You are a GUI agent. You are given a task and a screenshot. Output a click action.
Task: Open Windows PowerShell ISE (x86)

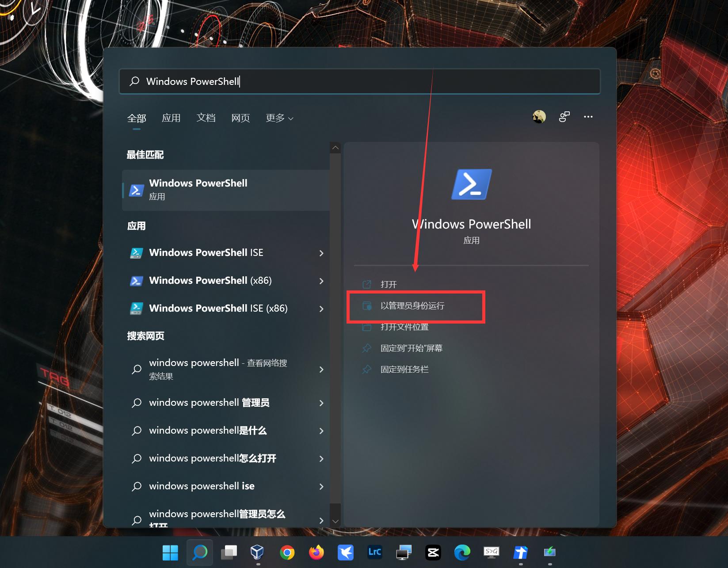pos(218,308)
